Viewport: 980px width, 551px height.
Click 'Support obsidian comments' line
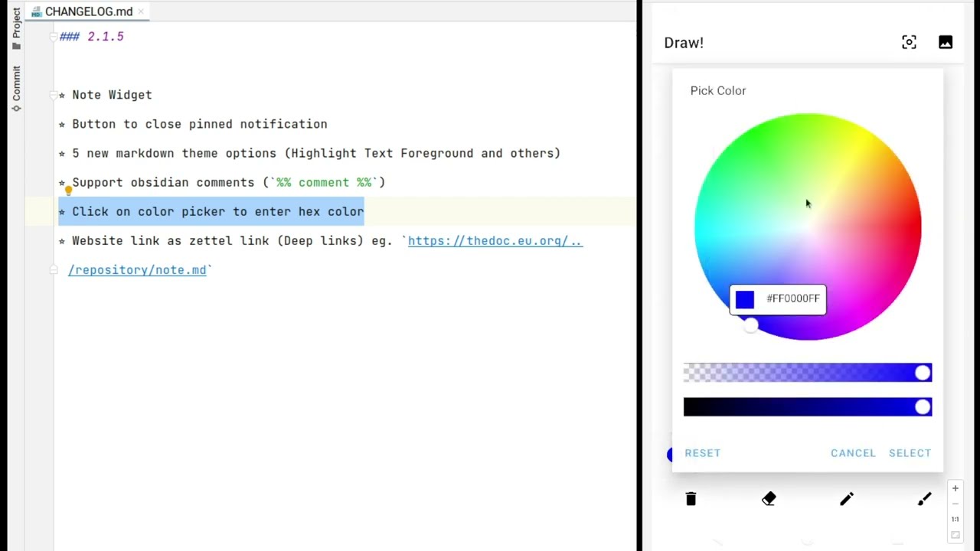[222, 182]
